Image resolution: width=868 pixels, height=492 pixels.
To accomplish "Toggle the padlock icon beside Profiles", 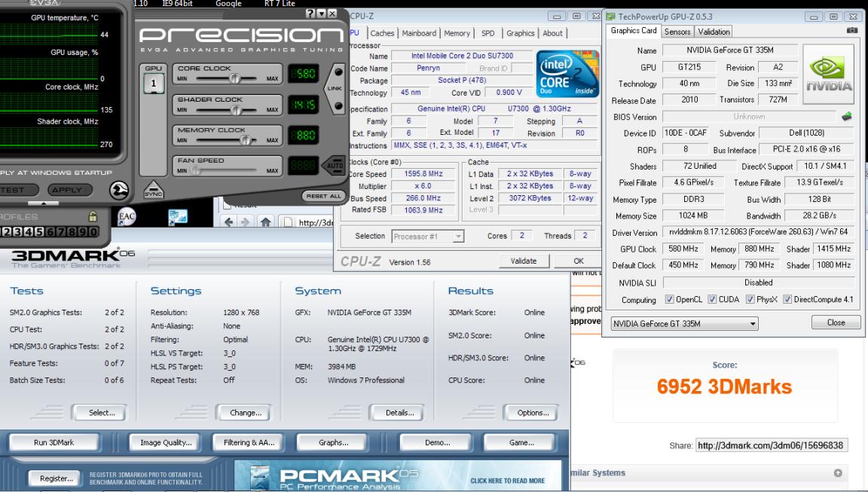I will 93,215.
